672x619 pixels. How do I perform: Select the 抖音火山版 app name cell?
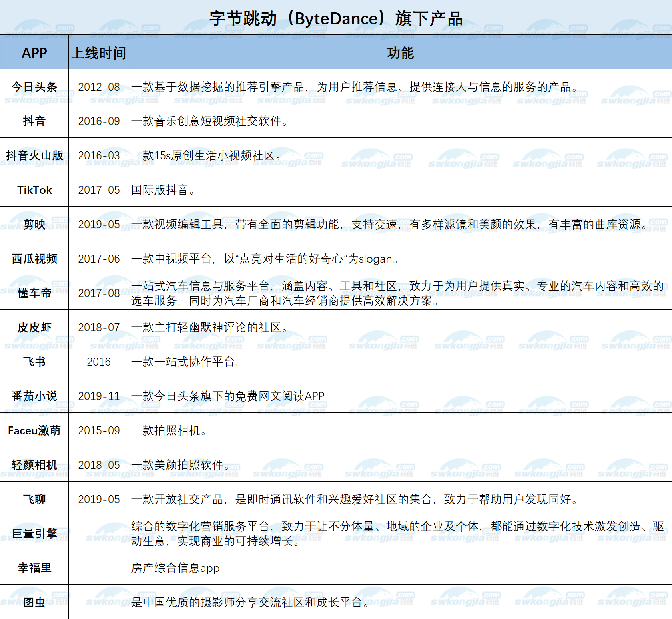click(x=34, y=155)
